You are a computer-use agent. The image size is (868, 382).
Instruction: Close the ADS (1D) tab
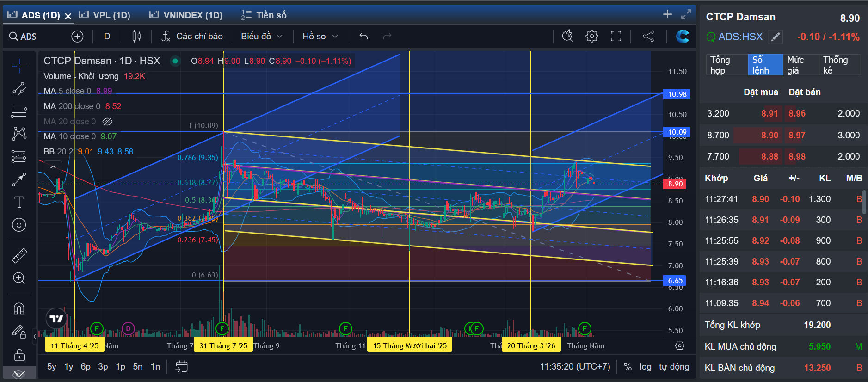[x=68, y=16]
